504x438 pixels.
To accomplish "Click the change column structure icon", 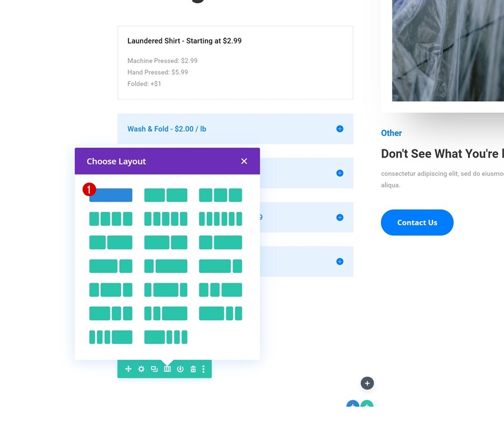I will pyautogui.click(x=167, y=369).
